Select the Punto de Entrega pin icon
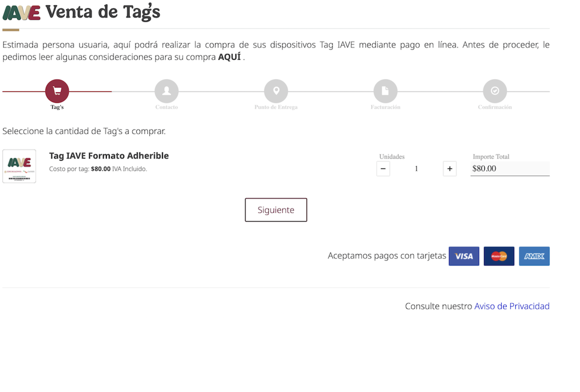 coord(276,91)
